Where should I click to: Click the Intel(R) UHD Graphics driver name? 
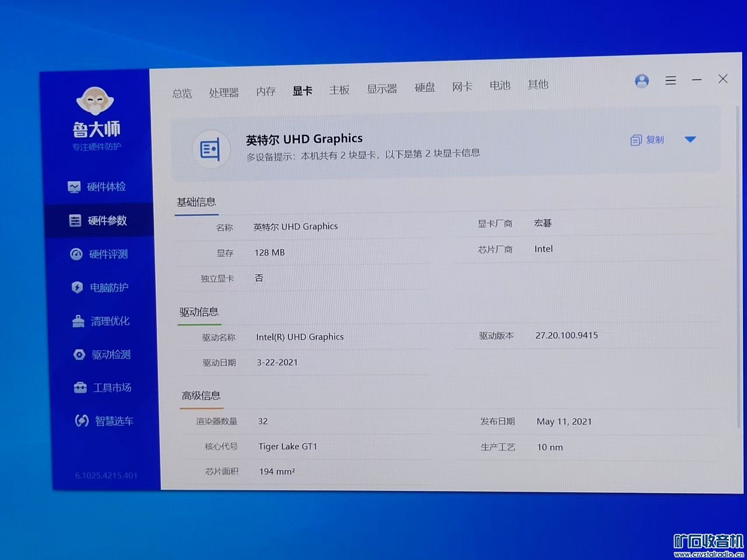coord(300,337)
